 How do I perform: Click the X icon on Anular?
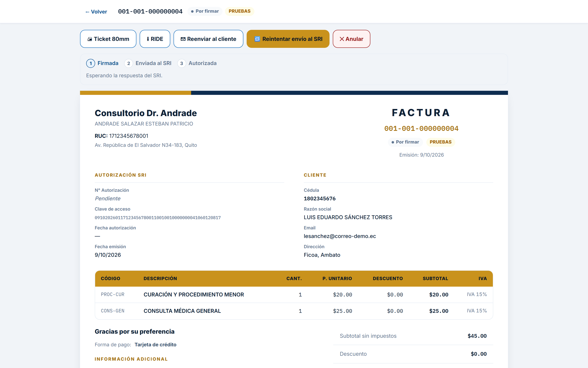[342, 39]
